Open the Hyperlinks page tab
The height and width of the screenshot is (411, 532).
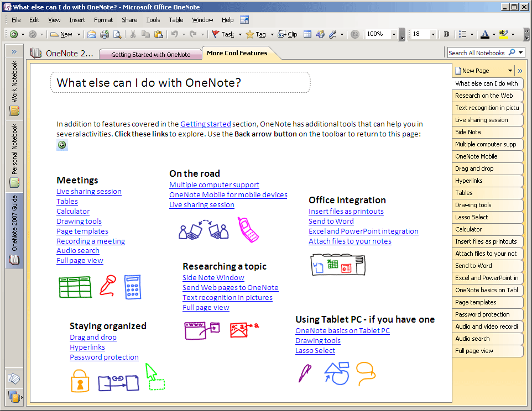click(x=487, y=181)
